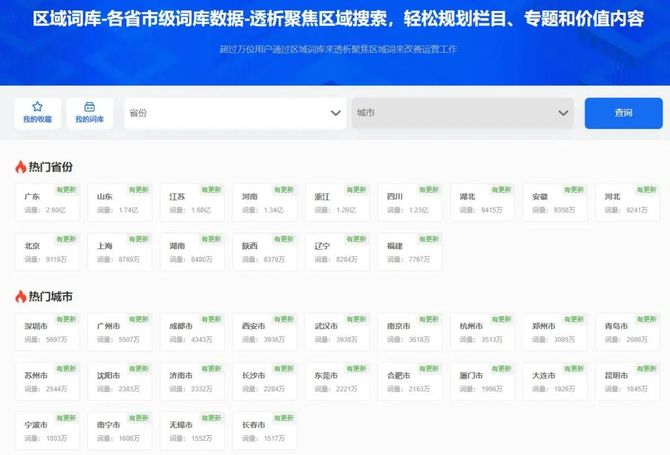Choose the 辽宁 province card
Screen dimensions: 670x455
338,252
